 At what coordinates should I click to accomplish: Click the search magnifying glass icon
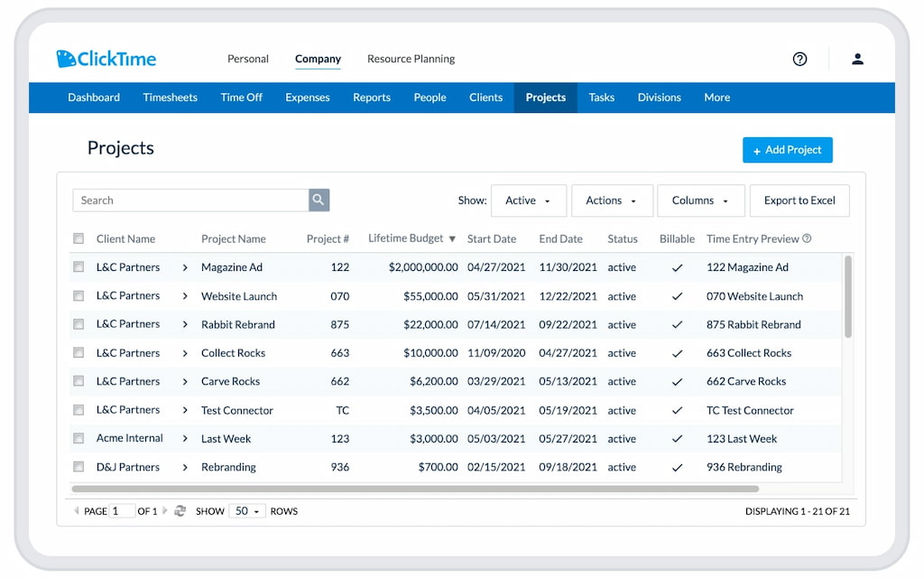[319, 200]
